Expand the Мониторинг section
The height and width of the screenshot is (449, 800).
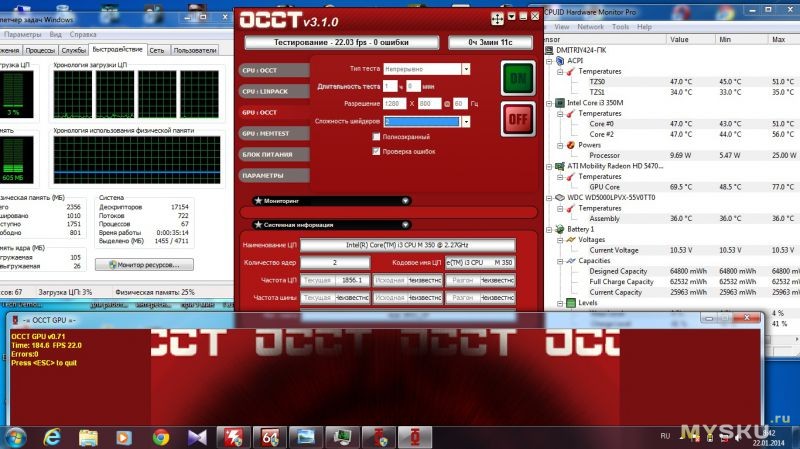(x=405, y=201)
